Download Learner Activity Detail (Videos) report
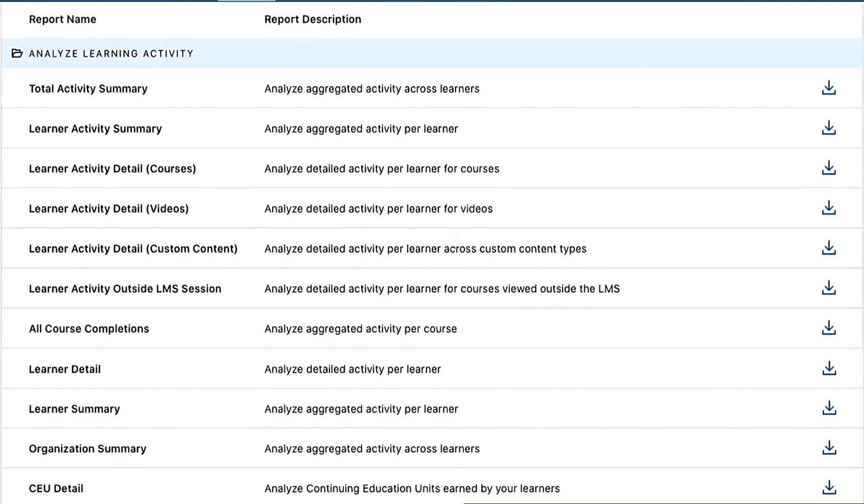This screenshot has width=864, height=504. coord(829,208)
